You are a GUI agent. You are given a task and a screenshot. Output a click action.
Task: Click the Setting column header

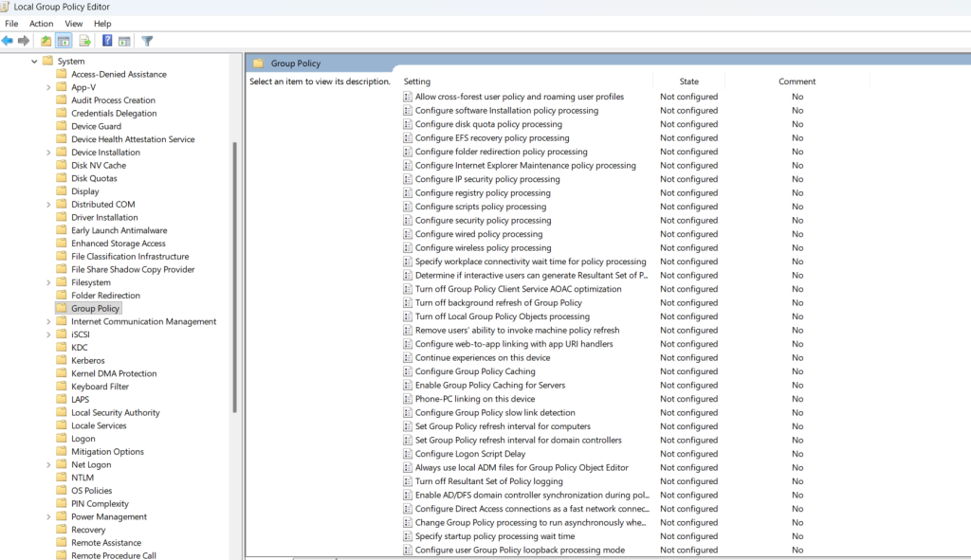pos(417,81)
